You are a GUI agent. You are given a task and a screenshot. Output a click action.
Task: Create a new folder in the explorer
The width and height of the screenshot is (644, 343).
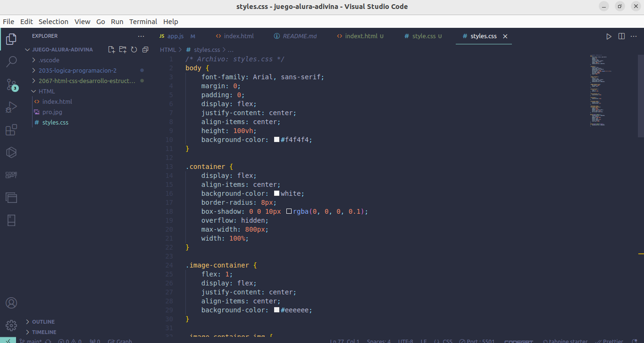123,50
